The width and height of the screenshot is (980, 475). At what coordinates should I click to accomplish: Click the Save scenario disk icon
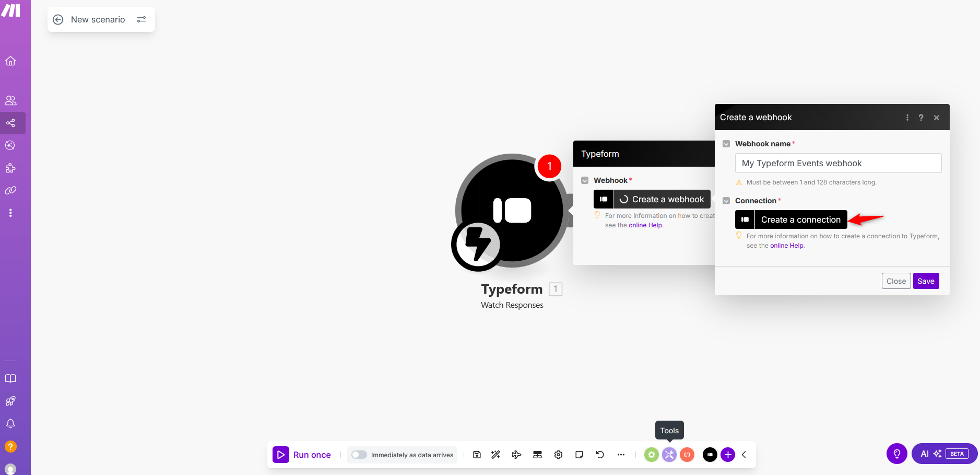tap(477, 455)
